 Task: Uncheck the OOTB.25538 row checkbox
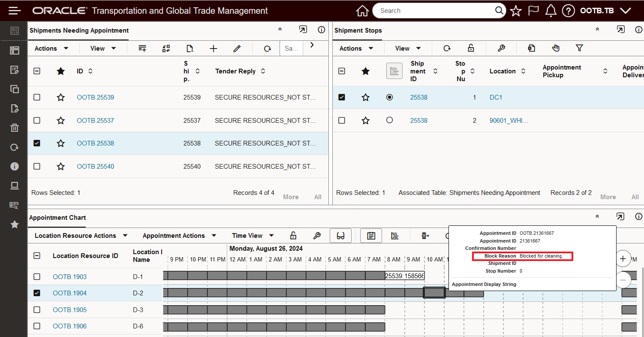tap(37, 143)
